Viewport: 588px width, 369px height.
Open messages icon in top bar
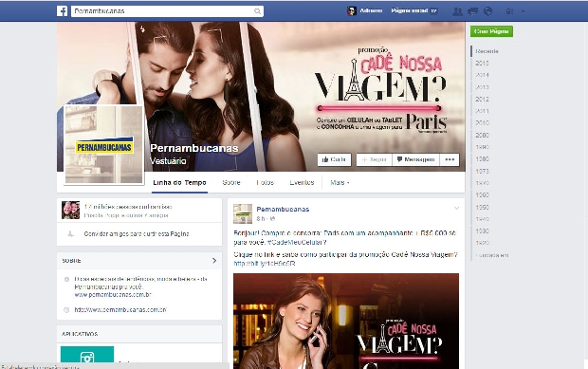pyautogui.click(x=472, y=11)
